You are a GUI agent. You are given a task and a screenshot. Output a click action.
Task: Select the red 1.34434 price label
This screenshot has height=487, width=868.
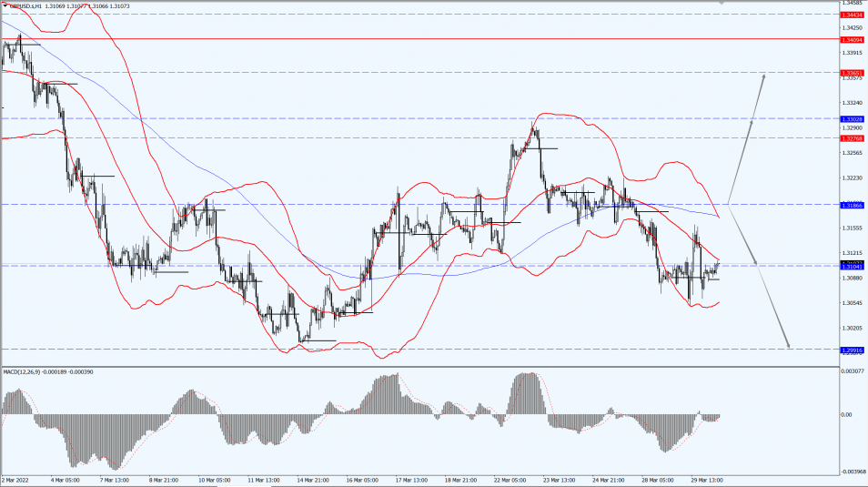click(853, 15)
